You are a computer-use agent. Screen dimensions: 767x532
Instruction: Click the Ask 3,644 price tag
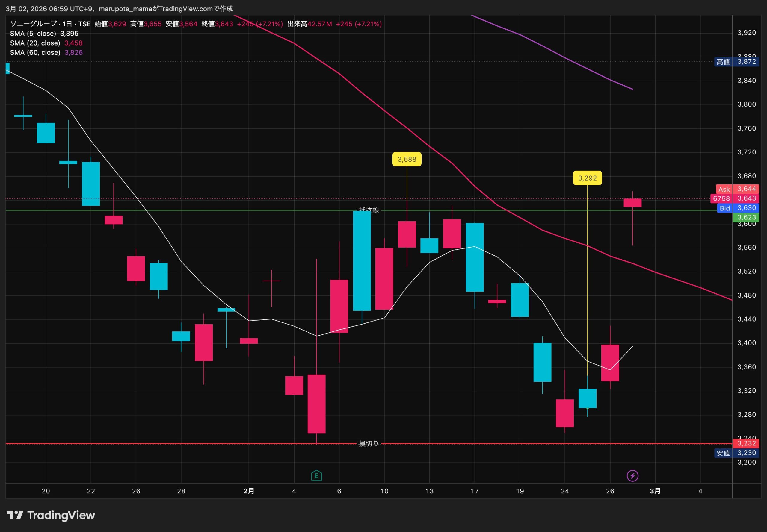pos(737,189)
